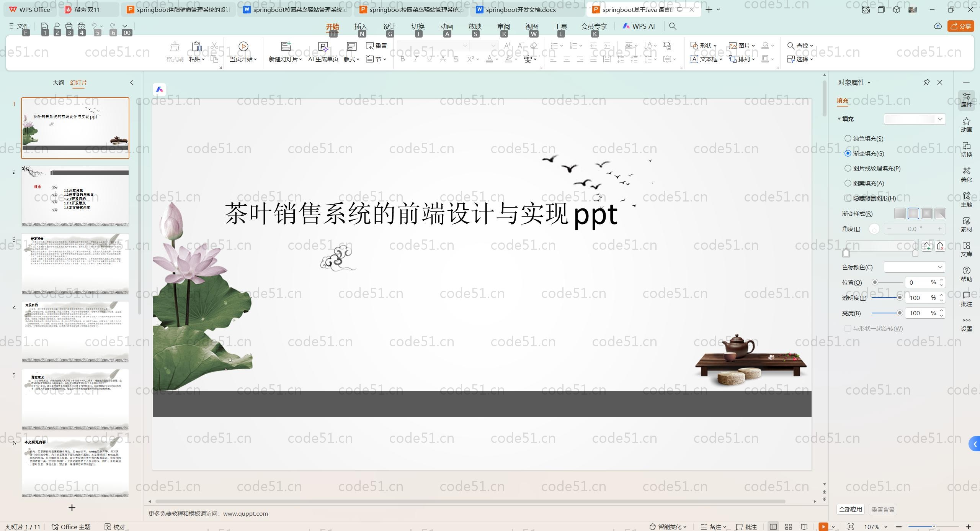Click the 全部应用 apply all button

850,510
